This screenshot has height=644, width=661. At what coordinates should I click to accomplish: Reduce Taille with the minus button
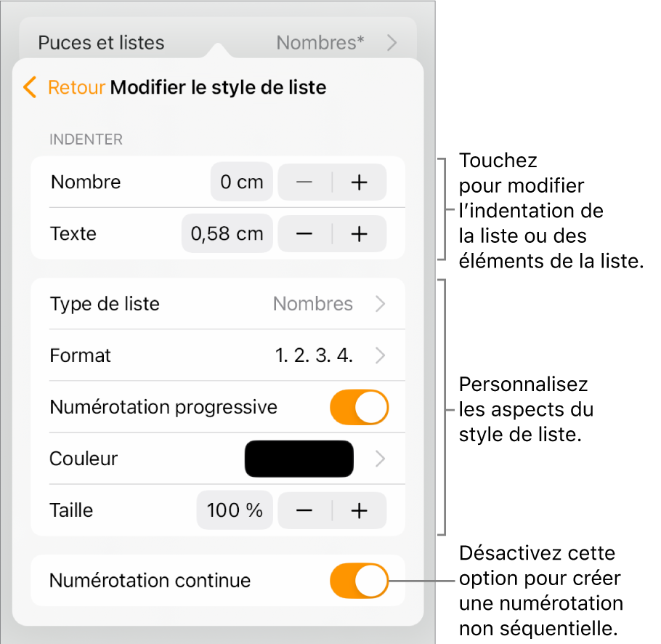tap(305, 510)
